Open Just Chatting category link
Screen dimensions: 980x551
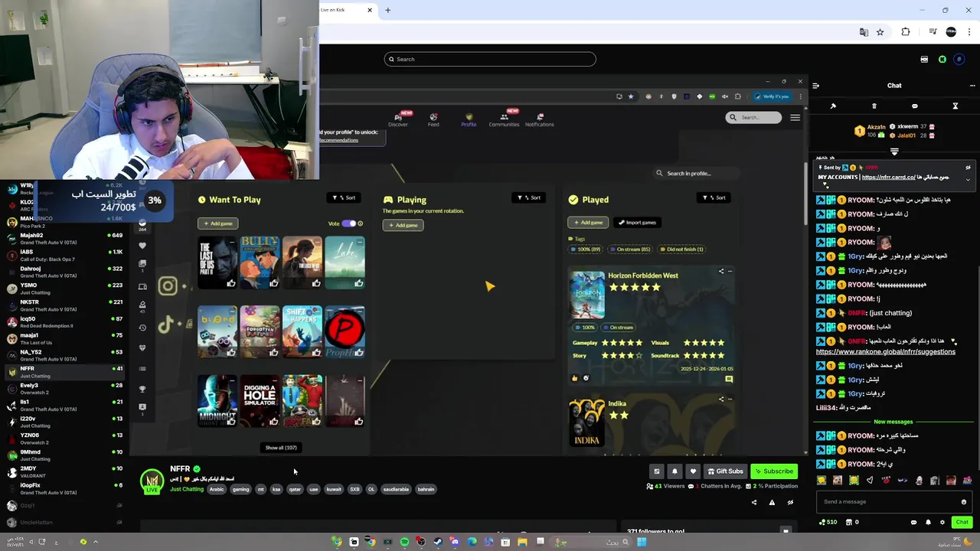click(187, 490)
